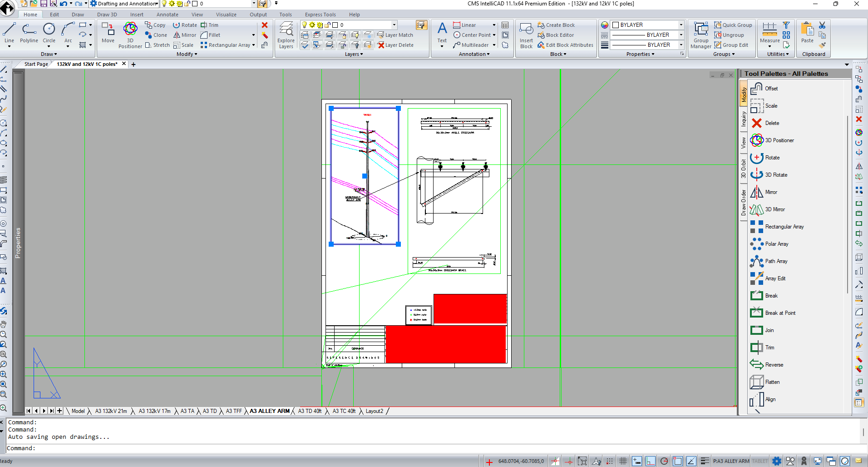This screenshot has width=868, height=467.
Task: Switch to the Start Page document tab
Action: (36, 64)
